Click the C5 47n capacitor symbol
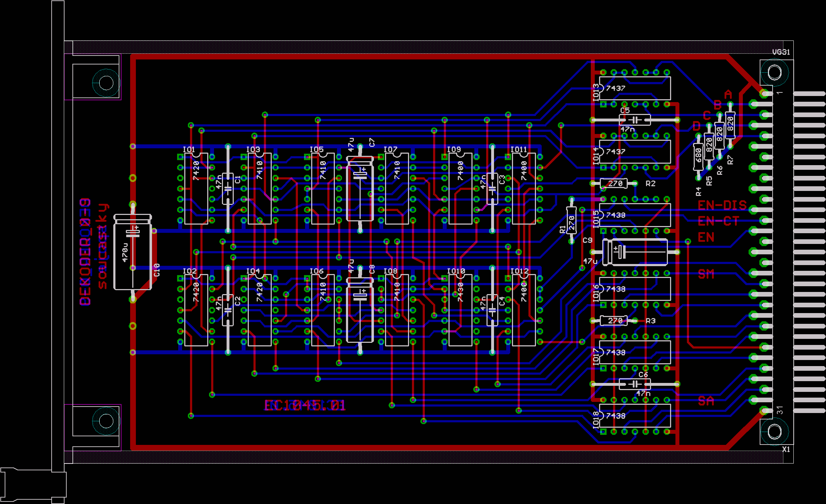Viewport: 826px width, 504px height. (635, 120)
